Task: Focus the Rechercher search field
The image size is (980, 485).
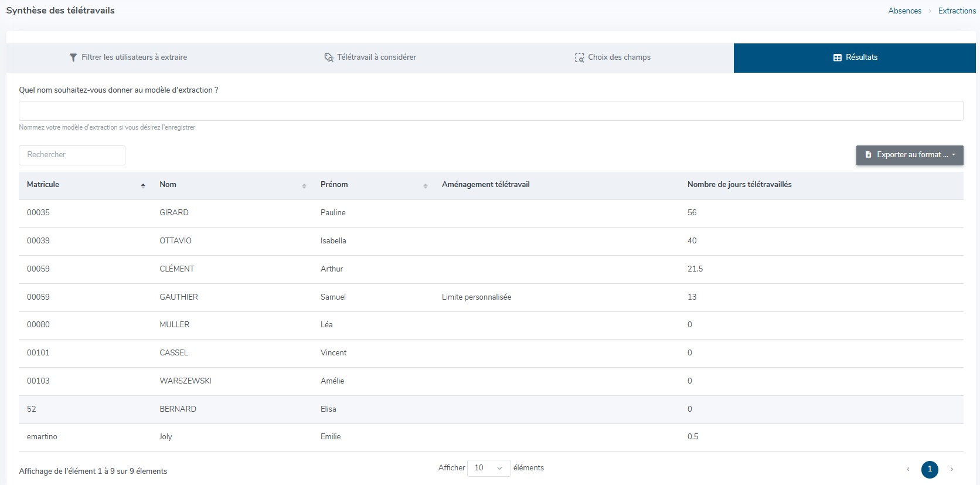Action: coord(72,155)
